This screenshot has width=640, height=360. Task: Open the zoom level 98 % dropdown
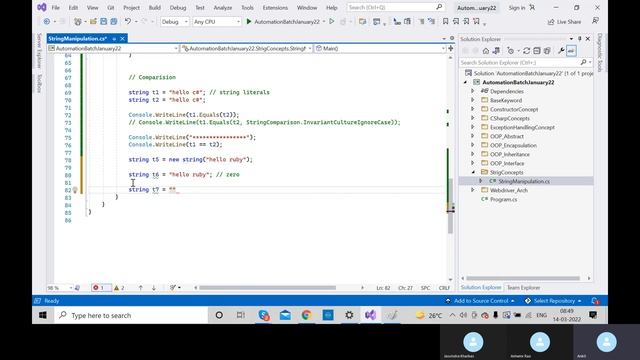tap(60, 288)
